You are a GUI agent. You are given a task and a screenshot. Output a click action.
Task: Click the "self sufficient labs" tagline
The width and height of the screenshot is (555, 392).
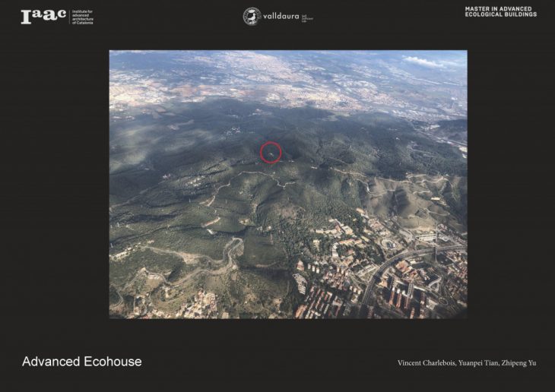pos(306,17)
